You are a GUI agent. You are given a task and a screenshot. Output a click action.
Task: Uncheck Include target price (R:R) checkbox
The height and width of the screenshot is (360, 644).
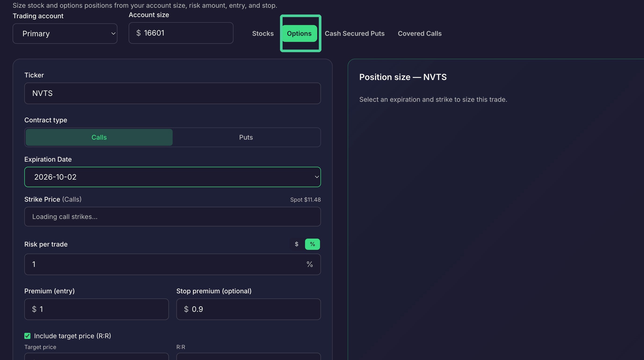coord(28,336)
